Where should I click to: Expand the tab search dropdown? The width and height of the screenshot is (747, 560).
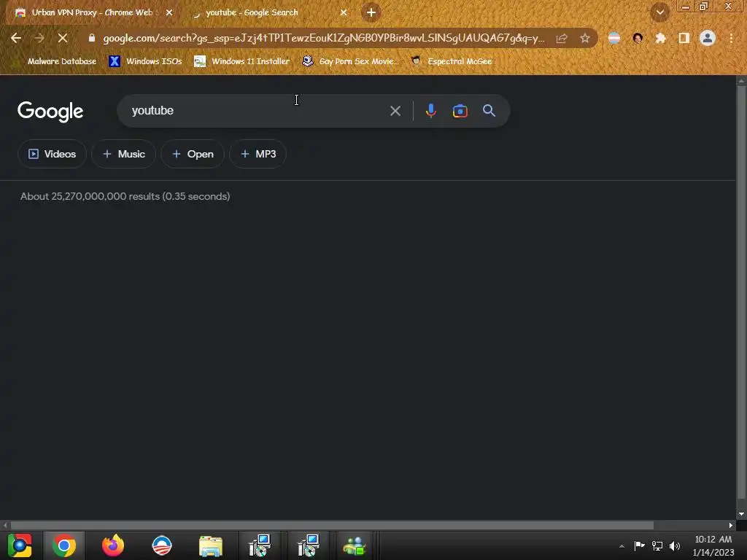pos(659,12)
